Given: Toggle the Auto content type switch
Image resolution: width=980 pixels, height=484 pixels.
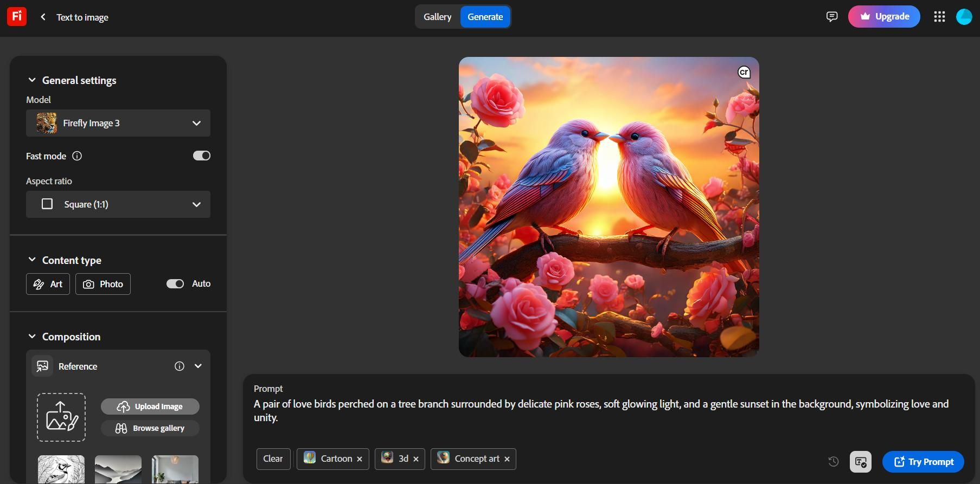Looking at the screenshot, I should 175,284.
